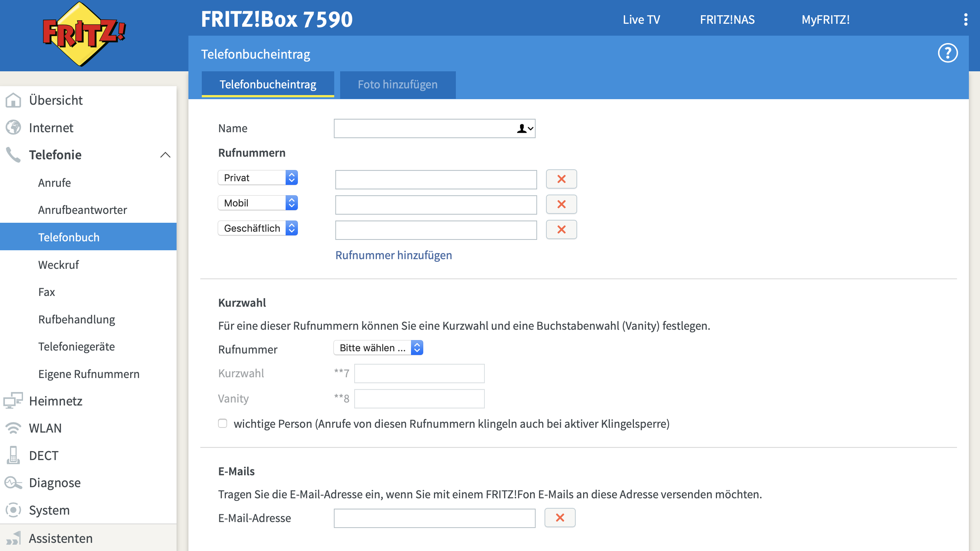Open the Privat number type dropdown
The width and height of the screenshot is (980, 551).
(x=257, y=178)
